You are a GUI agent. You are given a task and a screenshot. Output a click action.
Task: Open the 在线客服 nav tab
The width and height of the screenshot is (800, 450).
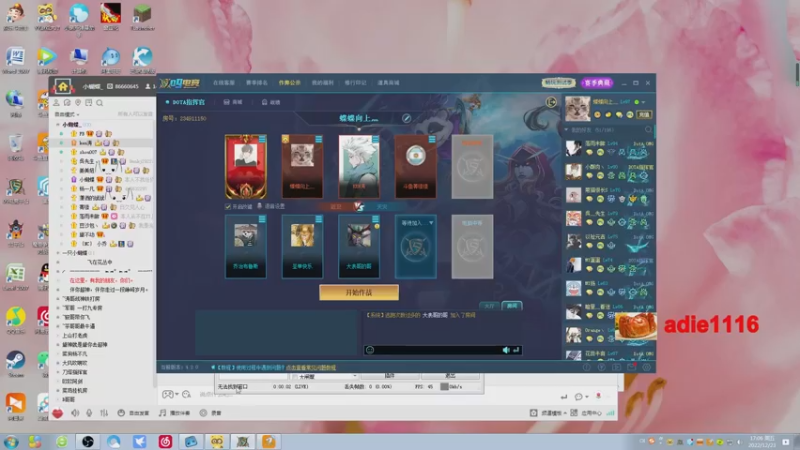[223, 83]
